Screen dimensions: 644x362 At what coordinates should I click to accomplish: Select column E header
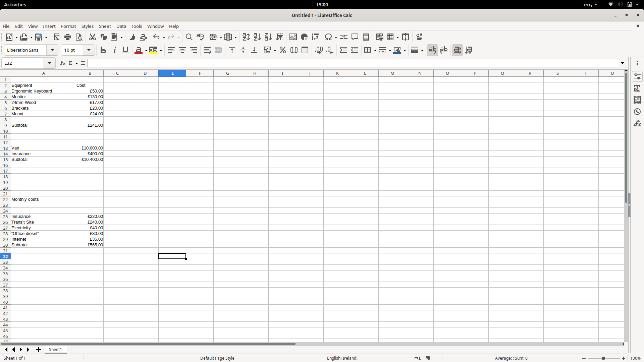172,73
